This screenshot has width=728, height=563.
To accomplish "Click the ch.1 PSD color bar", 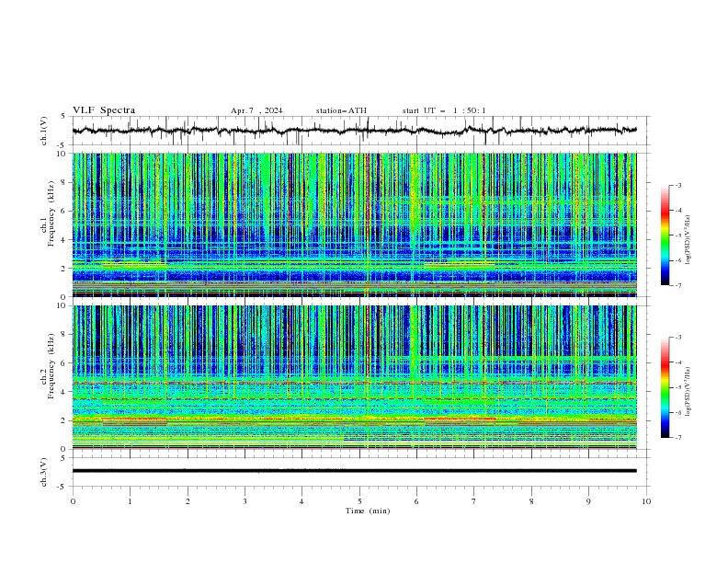I will 665,236.
